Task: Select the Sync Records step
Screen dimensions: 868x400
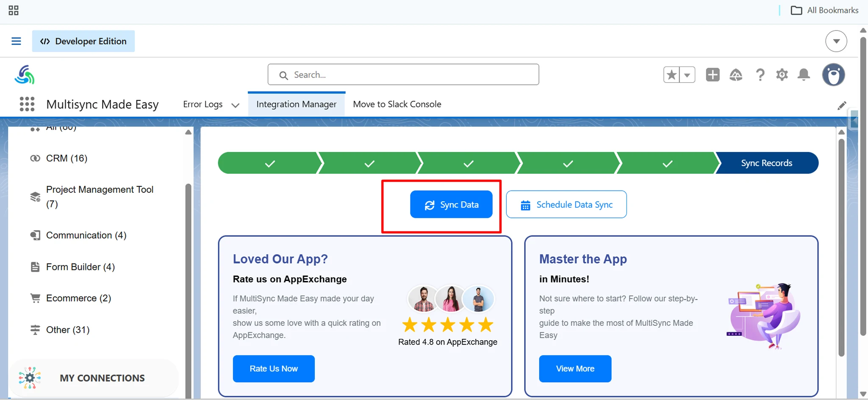Action: 767,163
